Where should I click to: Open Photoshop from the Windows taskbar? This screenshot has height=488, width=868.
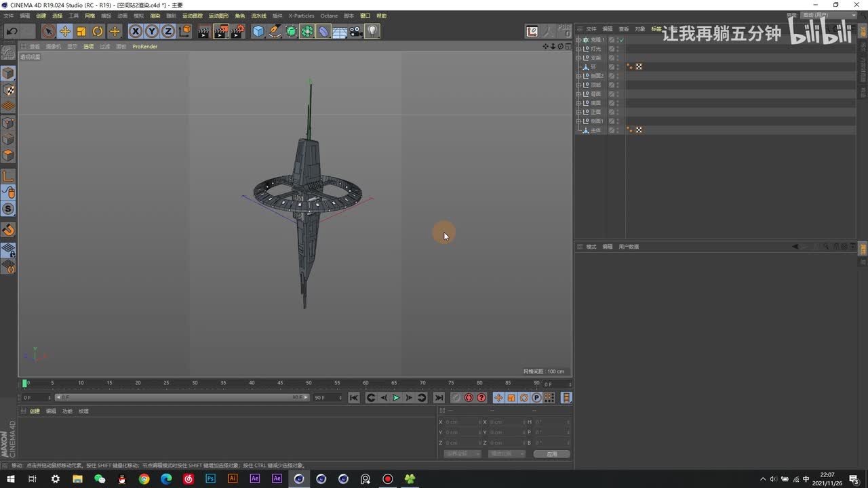coord(210,479)
